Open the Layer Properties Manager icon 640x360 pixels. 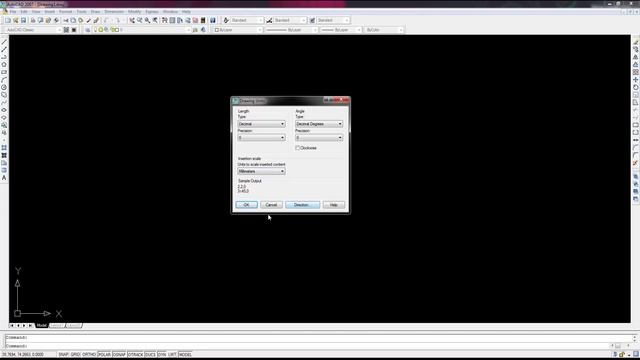coord(87,30)
